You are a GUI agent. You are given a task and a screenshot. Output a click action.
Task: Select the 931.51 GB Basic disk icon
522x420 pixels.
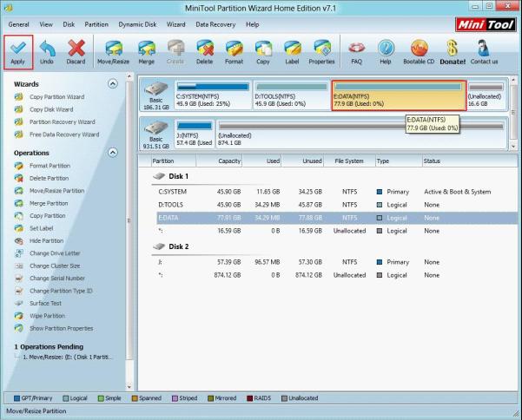click(x=155, y=128)
